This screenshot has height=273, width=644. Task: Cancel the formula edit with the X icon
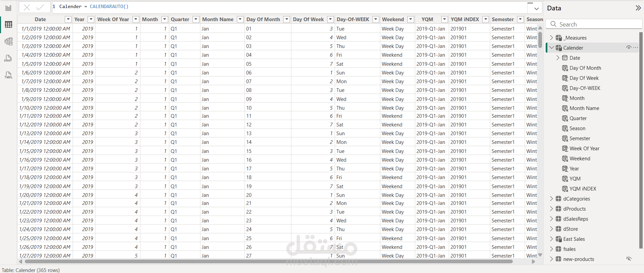click(27, 7)
